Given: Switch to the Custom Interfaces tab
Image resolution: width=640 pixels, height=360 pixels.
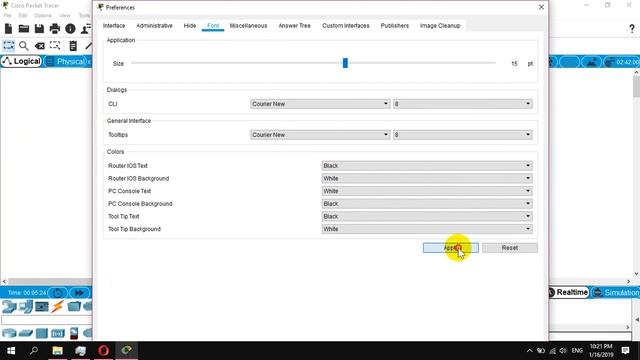Looking at the screenshot, I should pos(346,26).
